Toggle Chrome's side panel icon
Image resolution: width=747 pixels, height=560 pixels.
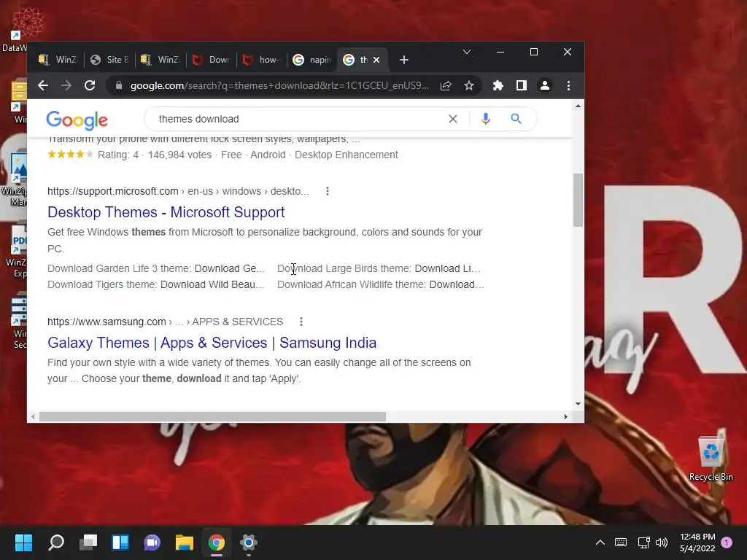pyautogui.click(x=521, y=86)
